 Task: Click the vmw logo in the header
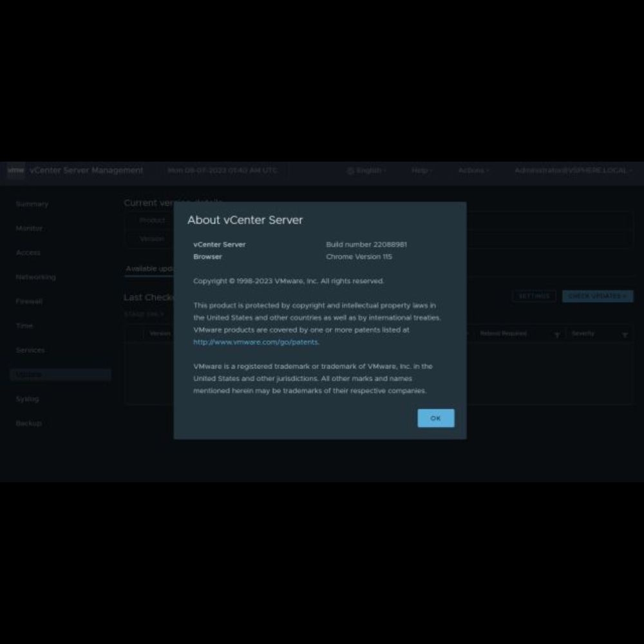click(15, 170)
